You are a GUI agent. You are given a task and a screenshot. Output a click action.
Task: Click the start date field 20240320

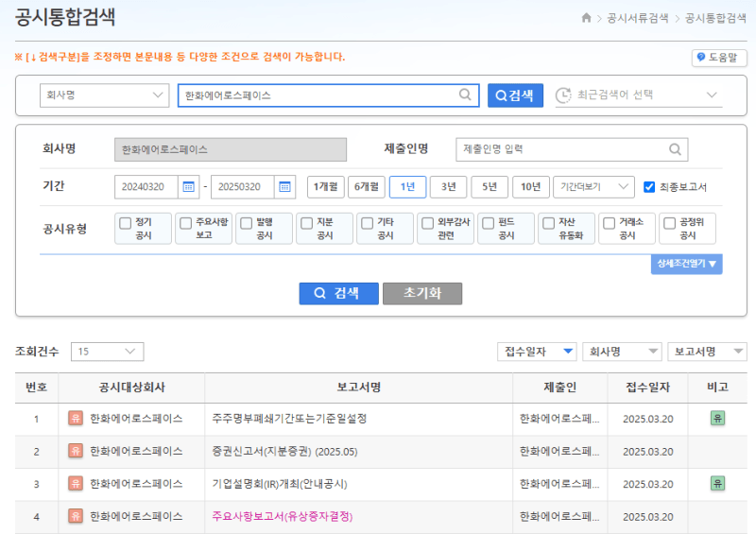click(146, 187)
